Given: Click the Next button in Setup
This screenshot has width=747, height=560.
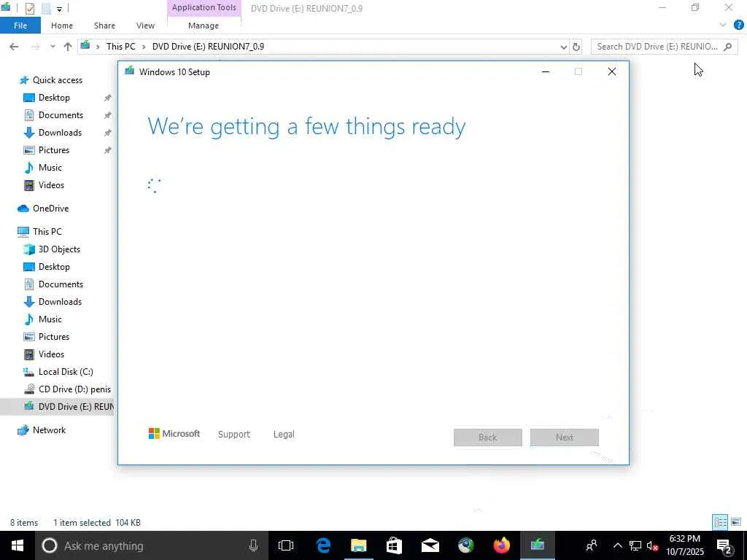Looking at the screenshot, I should click(565, 437).
